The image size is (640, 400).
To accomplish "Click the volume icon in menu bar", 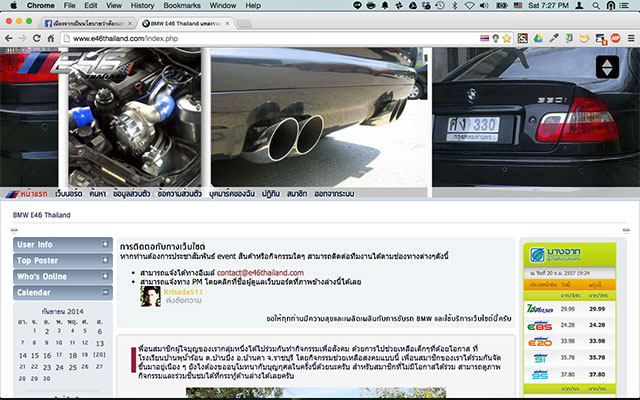I will tap(484, 5).
